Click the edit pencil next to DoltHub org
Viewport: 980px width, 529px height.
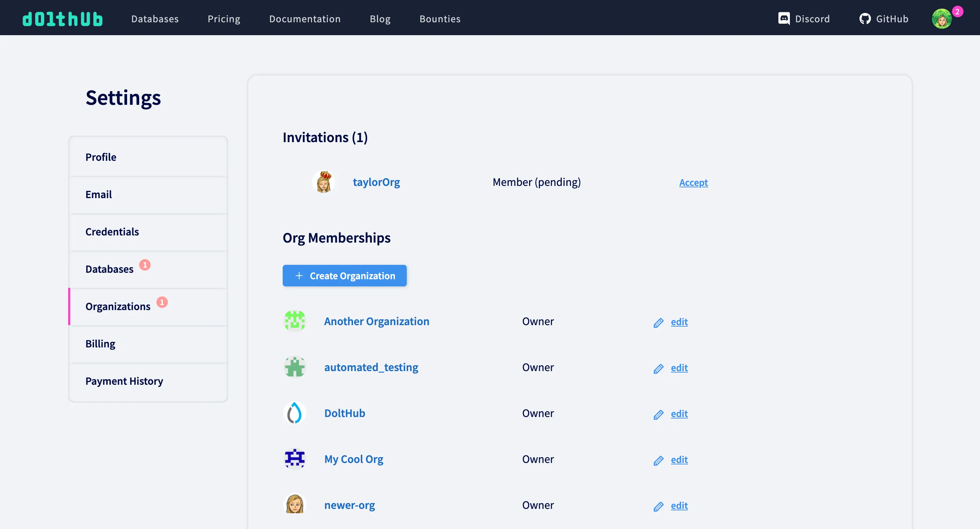(659, 414)
